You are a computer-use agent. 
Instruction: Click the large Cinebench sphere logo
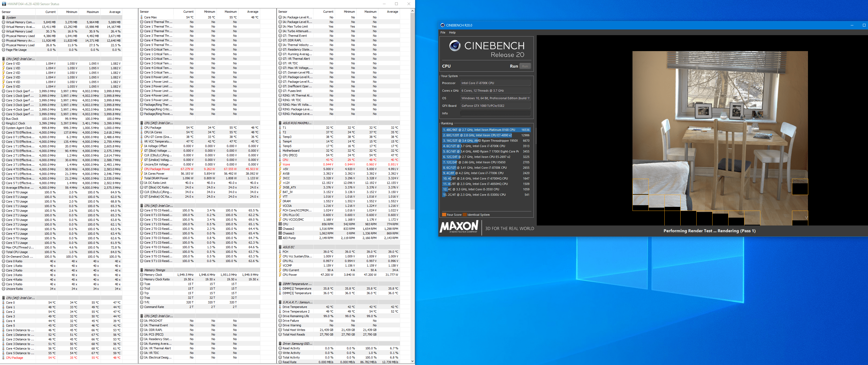click(455, 46)
